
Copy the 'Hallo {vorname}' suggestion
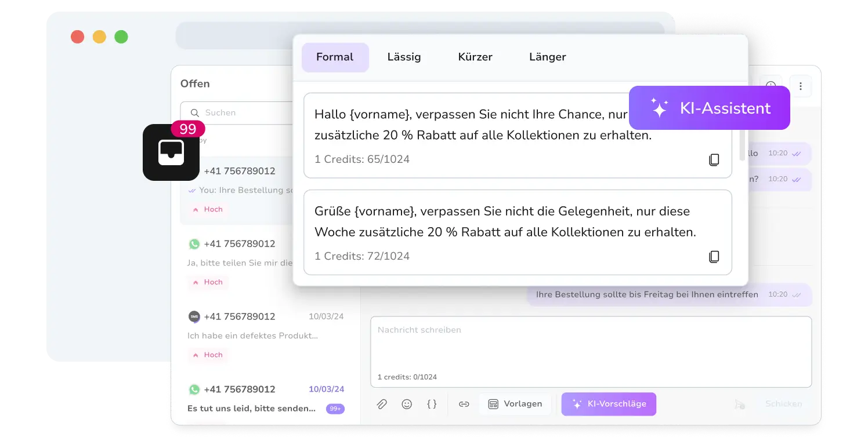click(x=714, y=160)
